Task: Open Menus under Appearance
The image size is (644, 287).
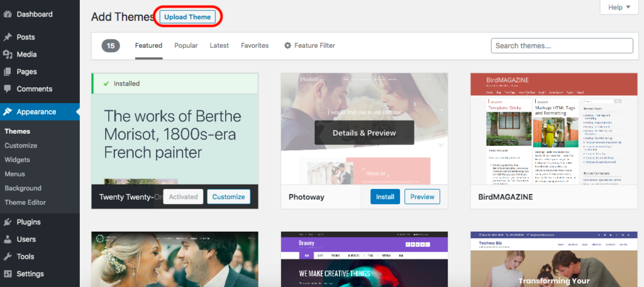Action: pos(15,174)
